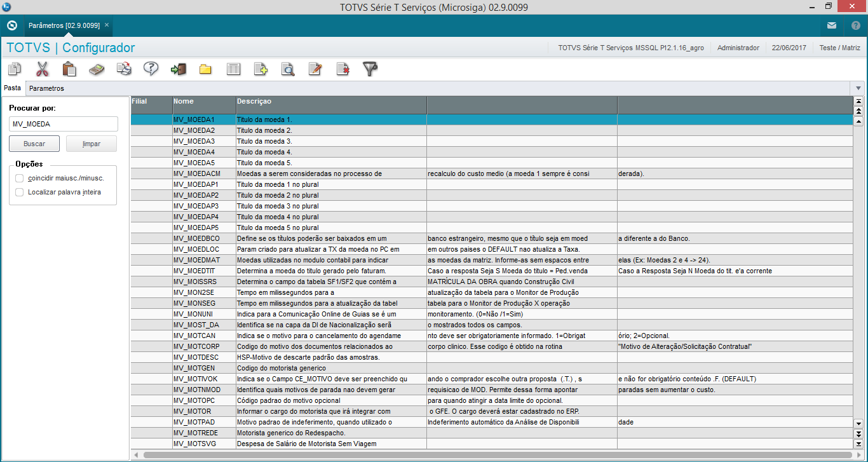Click the clipboard Paste icon
868x462 pixels.
(69, 69)
